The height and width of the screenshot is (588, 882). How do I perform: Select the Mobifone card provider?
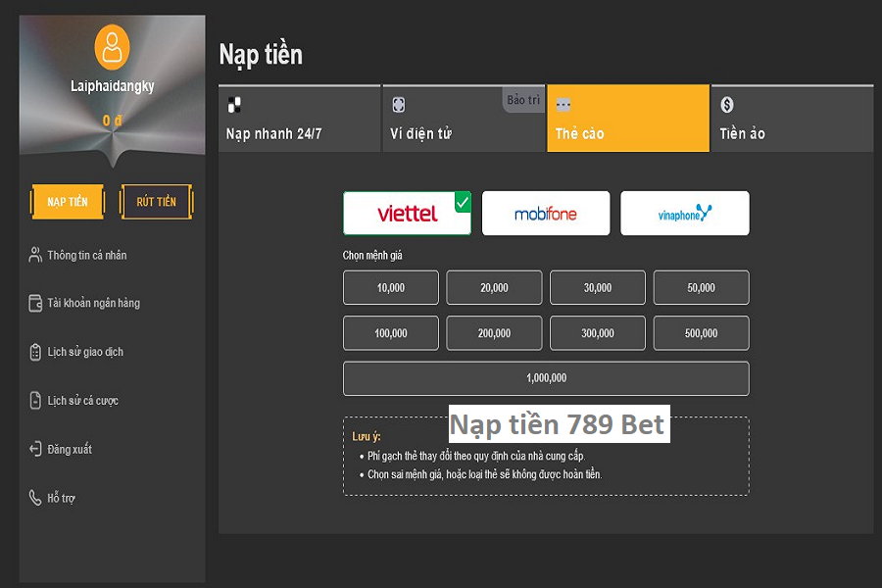[x=546, y=214]
